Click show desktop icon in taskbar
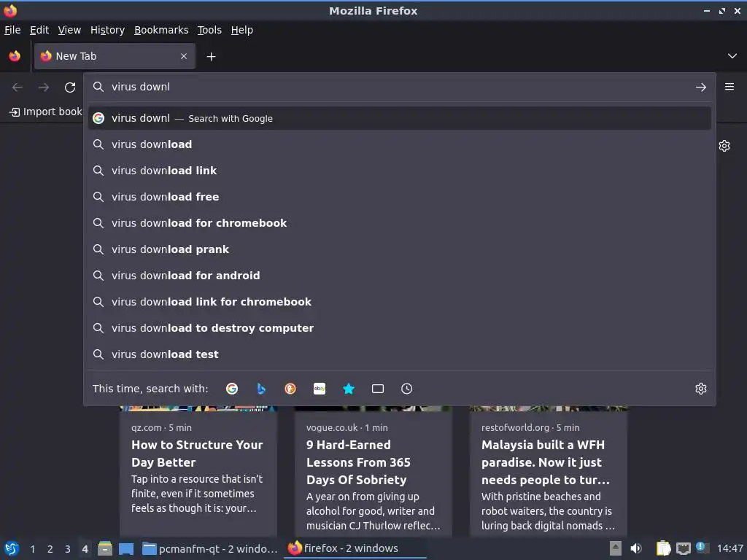Screen dimensions: 747x560 [x=126, y=548]
